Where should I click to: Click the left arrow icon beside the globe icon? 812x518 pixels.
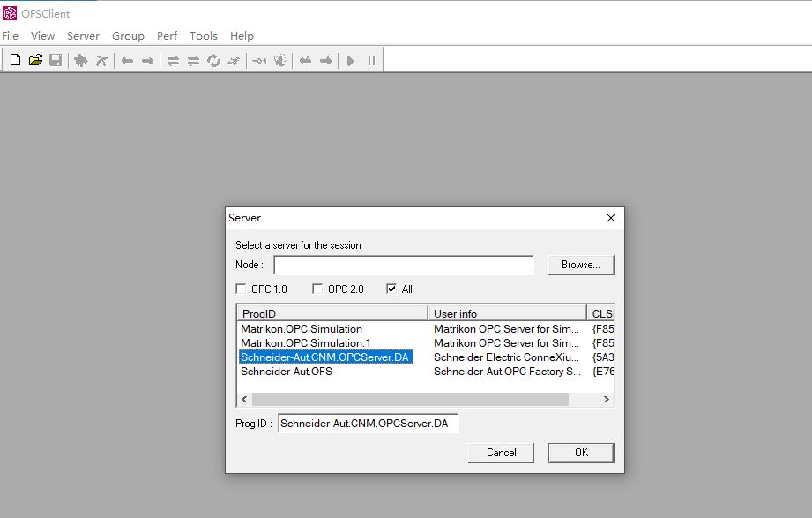306,61
